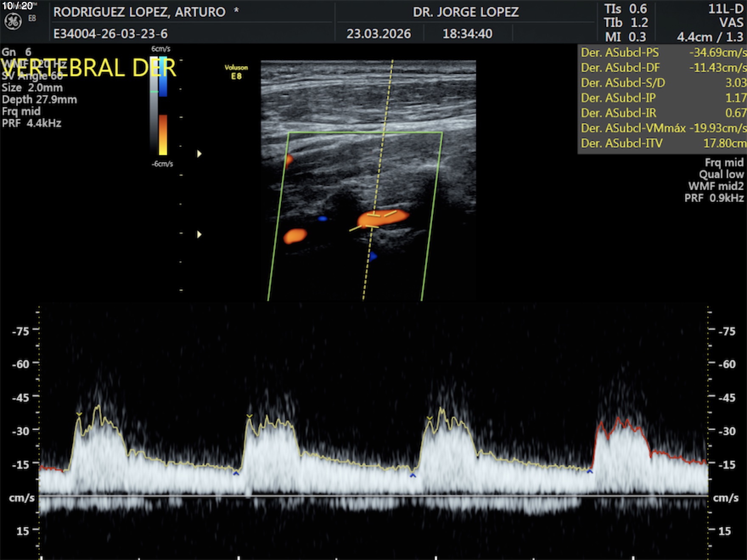
Task: Click the patient name RODRIGUEZ LOPEZ, ARTURO
Action: 139,12
